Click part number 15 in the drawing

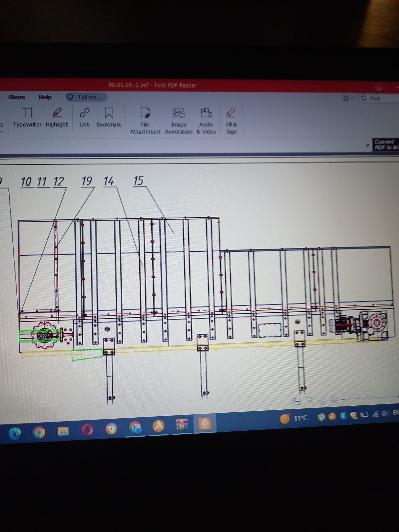[x=138, y=181]
